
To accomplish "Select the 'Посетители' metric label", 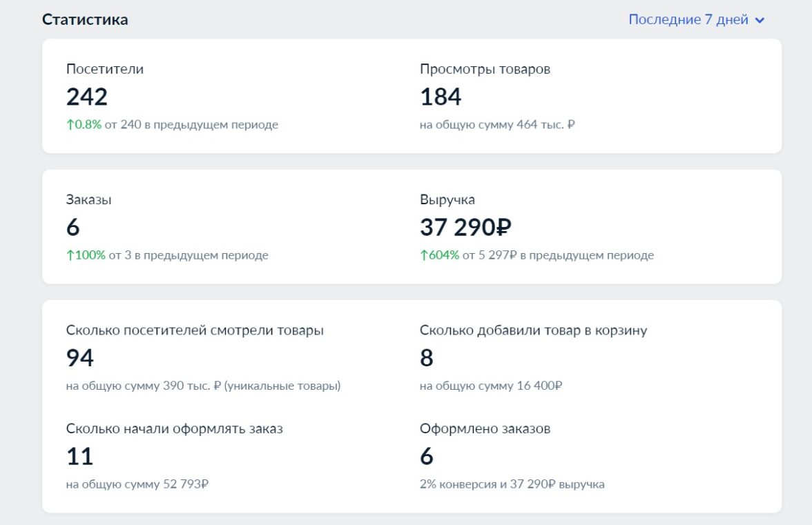I will pyautogui.click(x=105, y=69).
